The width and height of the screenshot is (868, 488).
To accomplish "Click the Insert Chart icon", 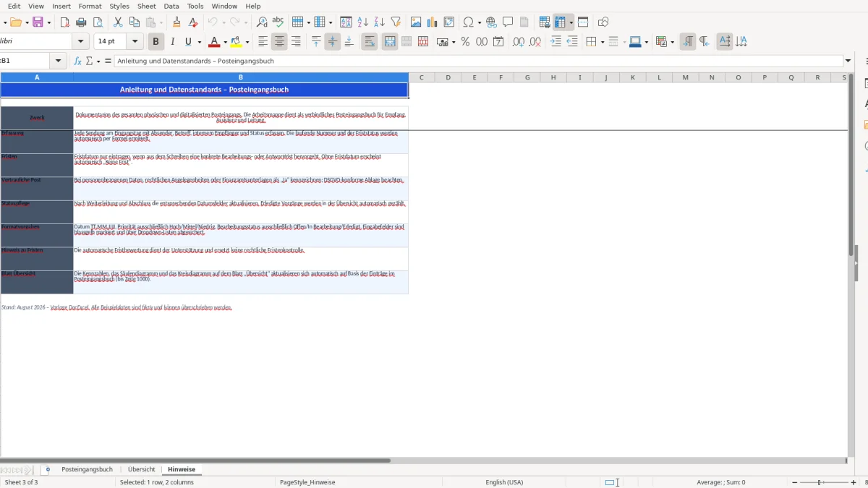I will [433, 22].
